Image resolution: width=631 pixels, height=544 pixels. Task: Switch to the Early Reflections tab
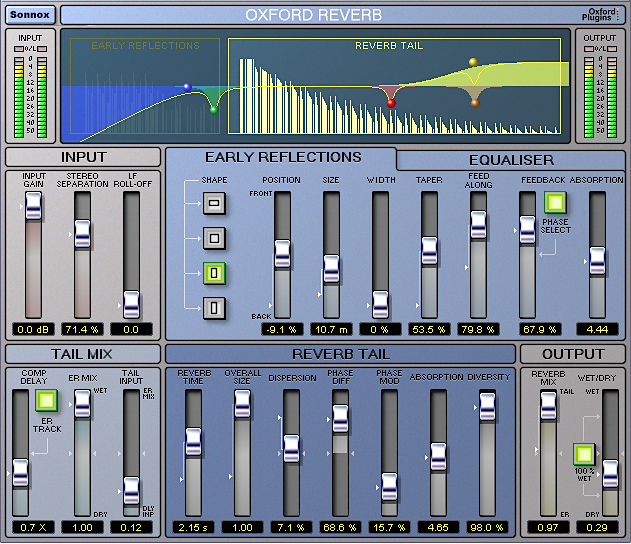click(x=283, y=157)
